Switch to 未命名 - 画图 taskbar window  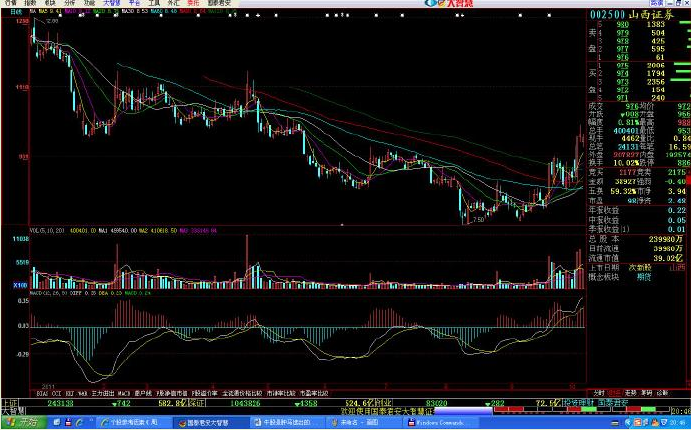click(x=364, y=423)
